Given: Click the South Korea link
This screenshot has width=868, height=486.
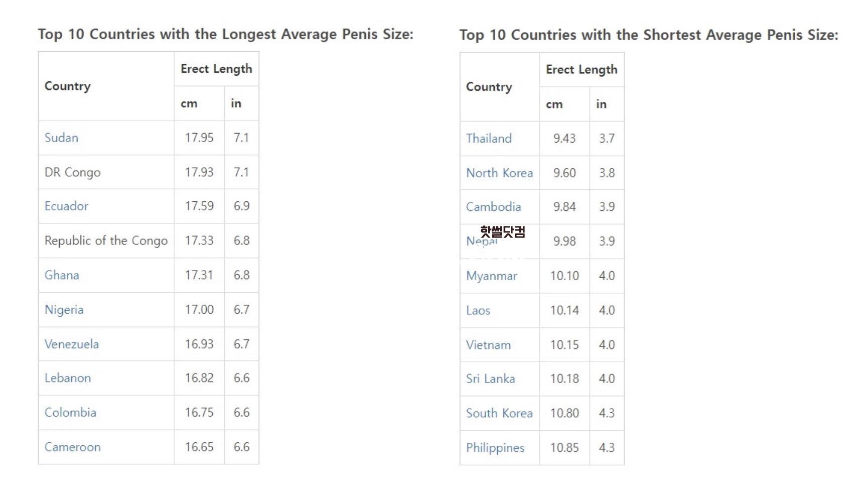Looking at the screenshot, I should (499, 413).
